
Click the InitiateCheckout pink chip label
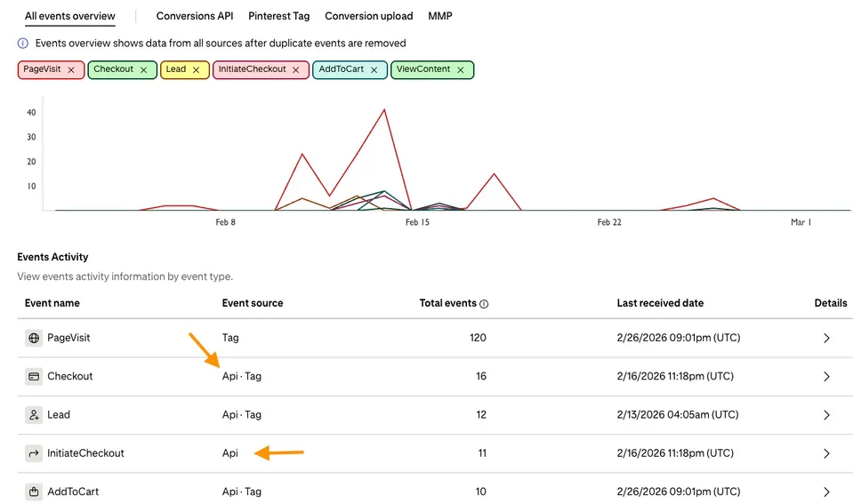[x=252, y=69]
